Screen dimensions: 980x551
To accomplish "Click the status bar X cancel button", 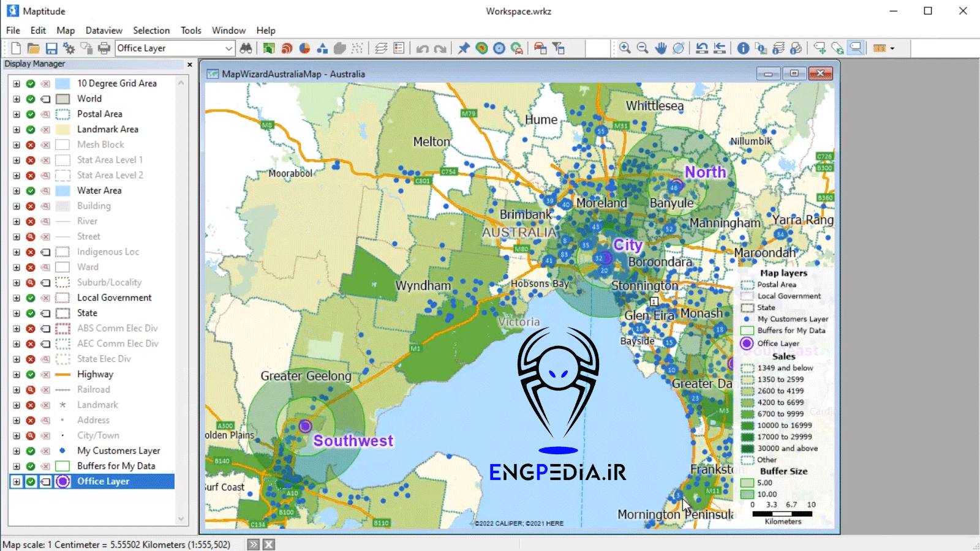I will [x=269, y=544].
